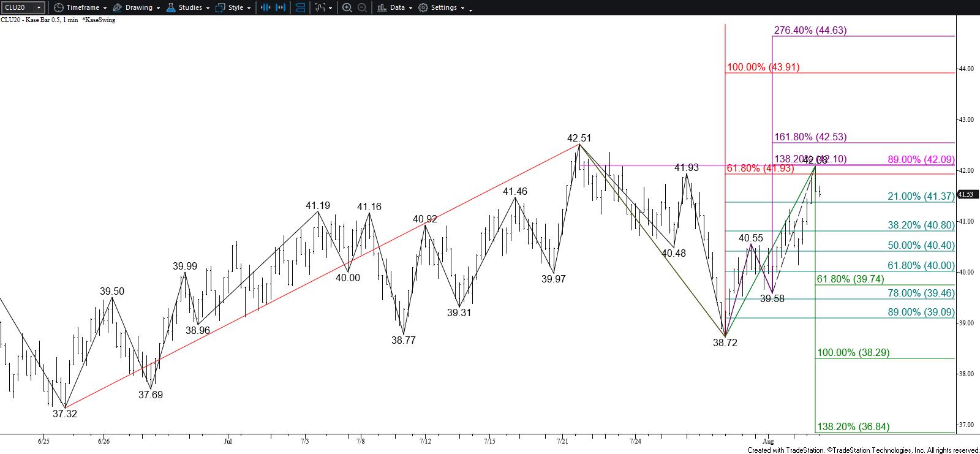This screenshot has height=454, width=980.
Task: Select the 61.80% (40.00) retracement label
Action: (x=921, y=265)
